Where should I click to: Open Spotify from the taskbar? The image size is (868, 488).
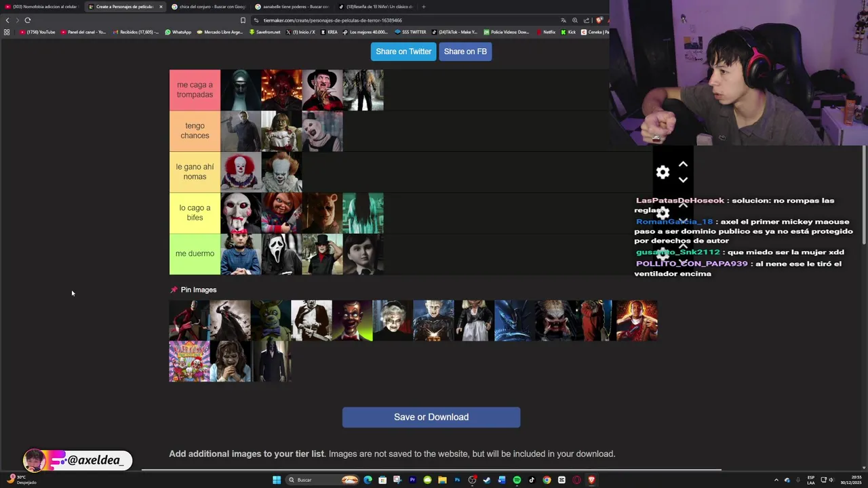(x=517, y=480)
